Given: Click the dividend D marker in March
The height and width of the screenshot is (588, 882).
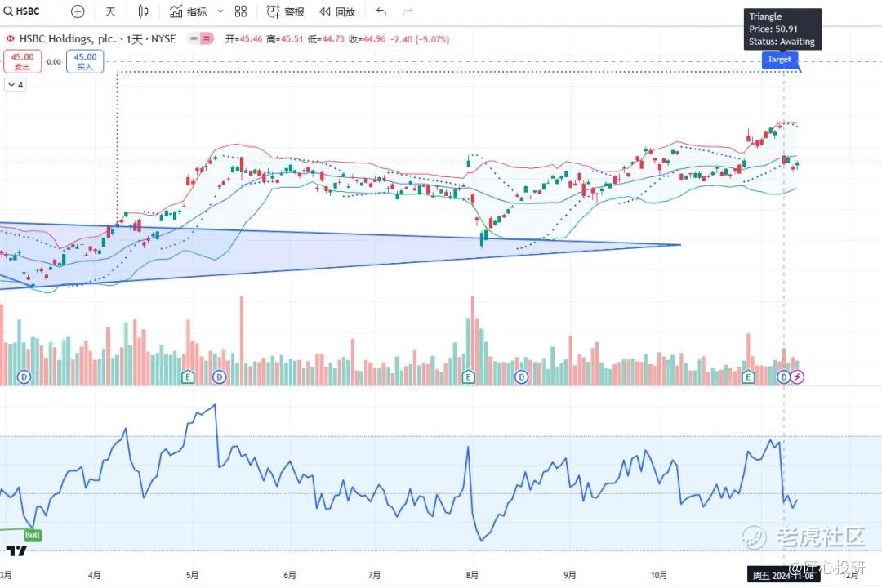Looking at the screenshot, I should 24,376.
